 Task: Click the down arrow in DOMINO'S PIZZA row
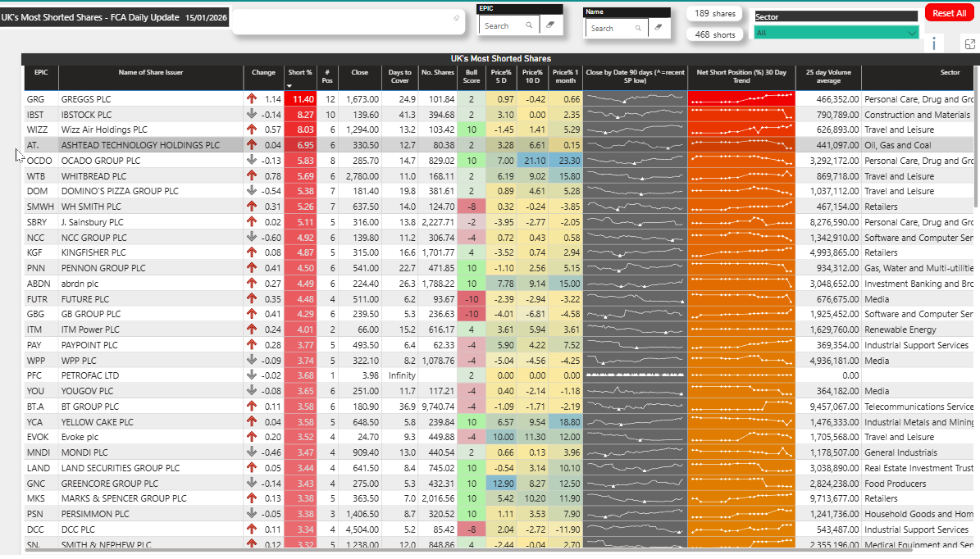click(252, 190)
